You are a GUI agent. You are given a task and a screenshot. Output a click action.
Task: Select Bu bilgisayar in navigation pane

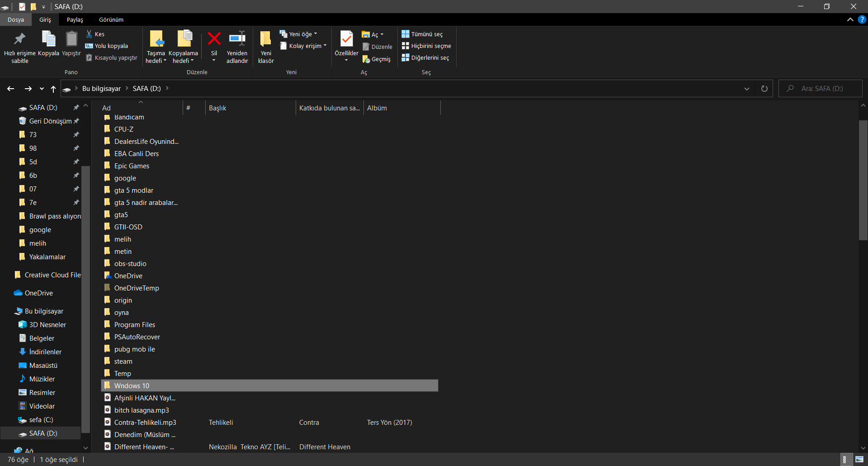44,311
